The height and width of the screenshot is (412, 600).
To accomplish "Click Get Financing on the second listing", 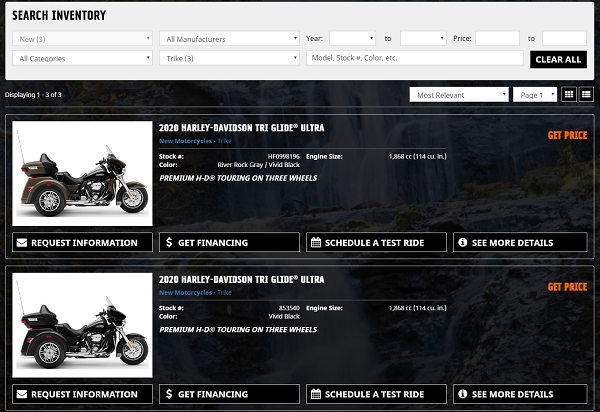I will pyautogui.click(x=229, y=394).
